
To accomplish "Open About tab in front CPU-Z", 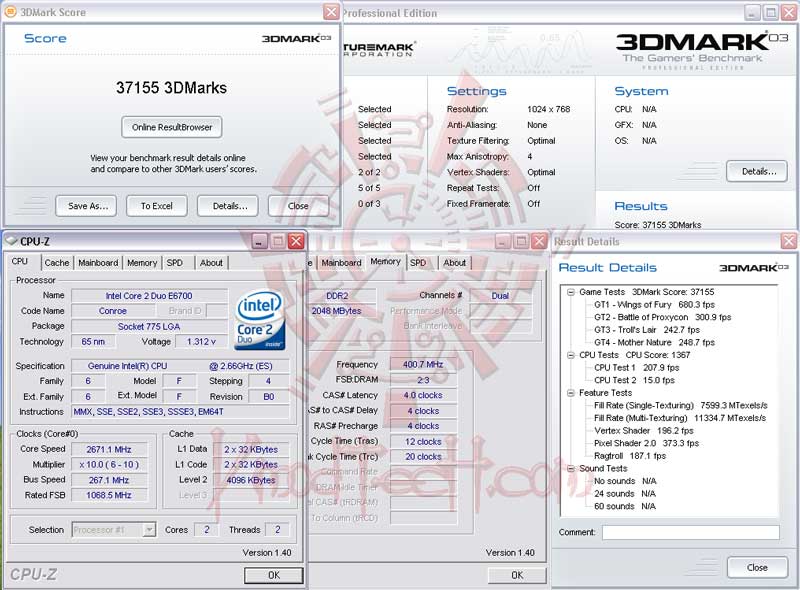I will click(211, 262).
